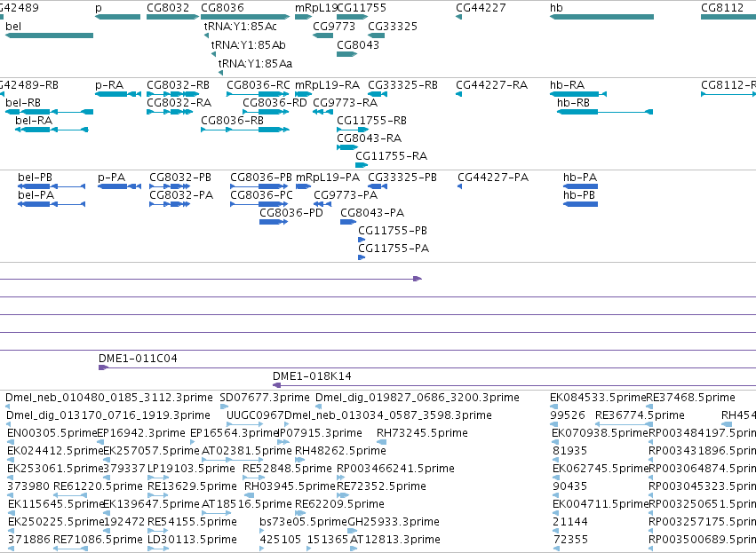Select the 'tRNA:Y1:85Ac' gene label
This screenshot has height=553, width=756.
point(240,26)
